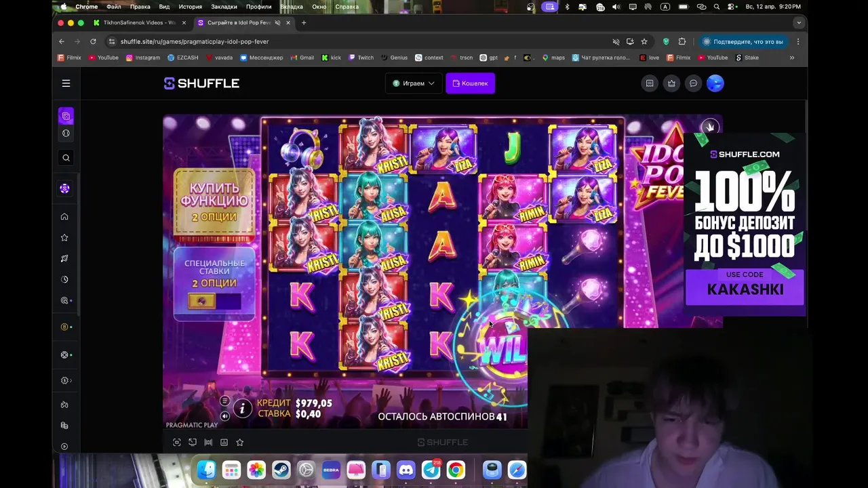Open the YouTube bookmark next to Filmix
868x488 pixels.
(104, 58)
